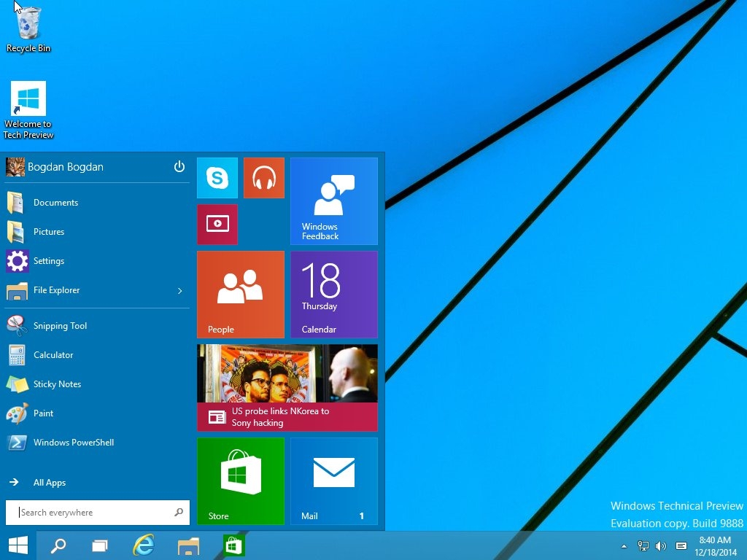Open the Skype tile
The width and height of the screenshot is (747, 560).
(x=217, y=178)
